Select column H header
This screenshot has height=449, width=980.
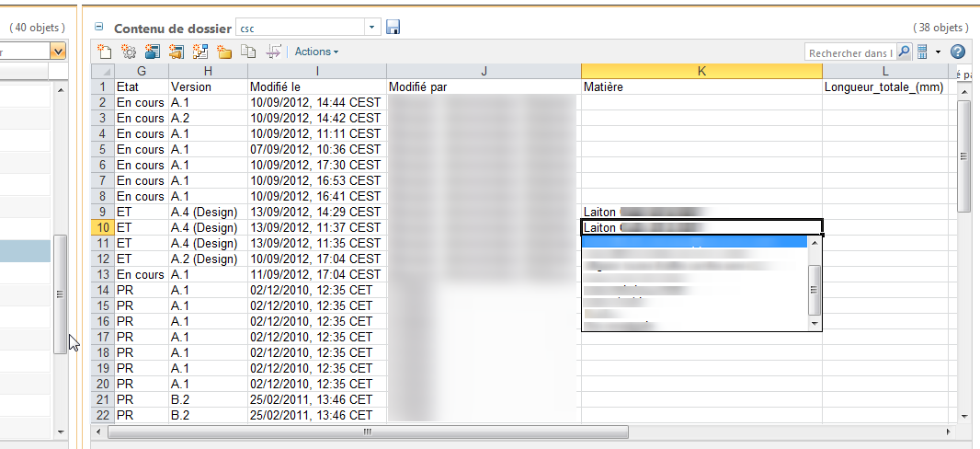click(x=208, y=71)
